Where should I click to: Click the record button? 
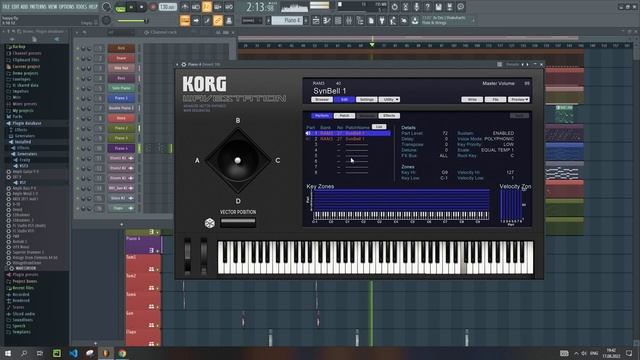153,7
